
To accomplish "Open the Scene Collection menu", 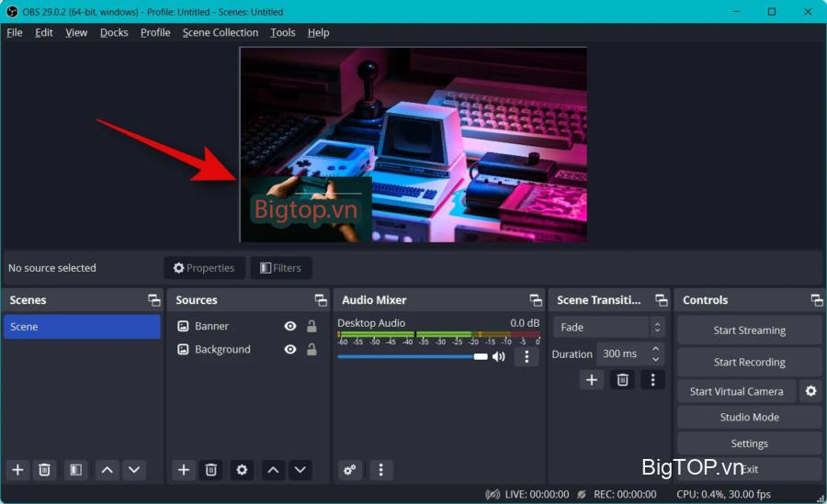I will tap(221, 33).
